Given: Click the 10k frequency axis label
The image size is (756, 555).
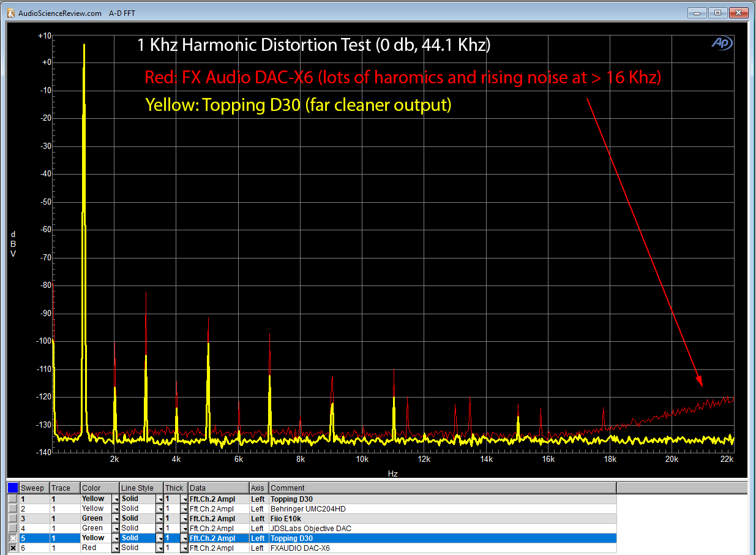Looking at the screenshot, I should [x=362, y=459].
